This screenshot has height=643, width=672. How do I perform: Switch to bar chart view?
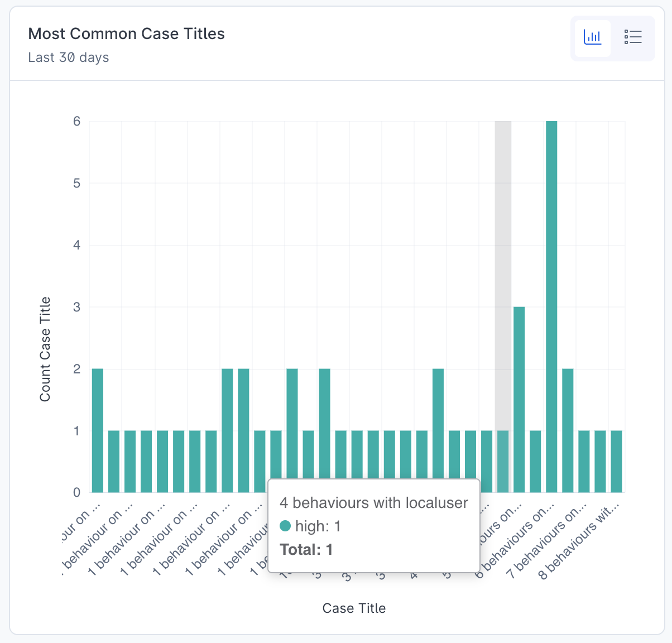(593, 37)
